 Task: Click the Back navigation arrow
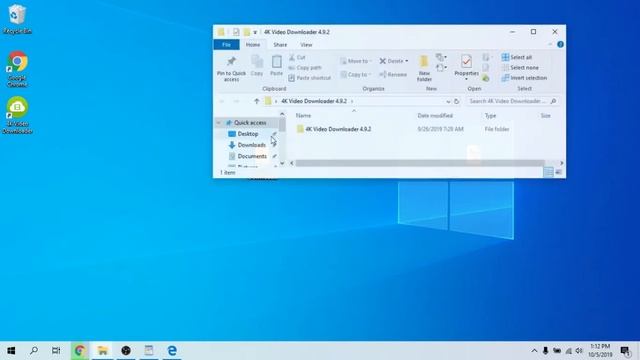(222, 101)
